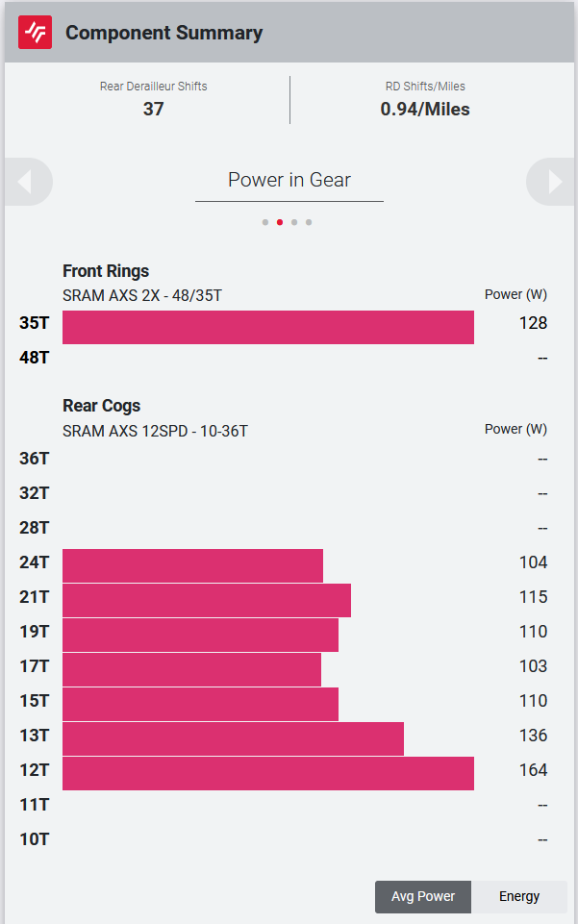Click the 12T rear cog bar
The height and width of the screenshot is (924, 578).
tap(268, 773)
